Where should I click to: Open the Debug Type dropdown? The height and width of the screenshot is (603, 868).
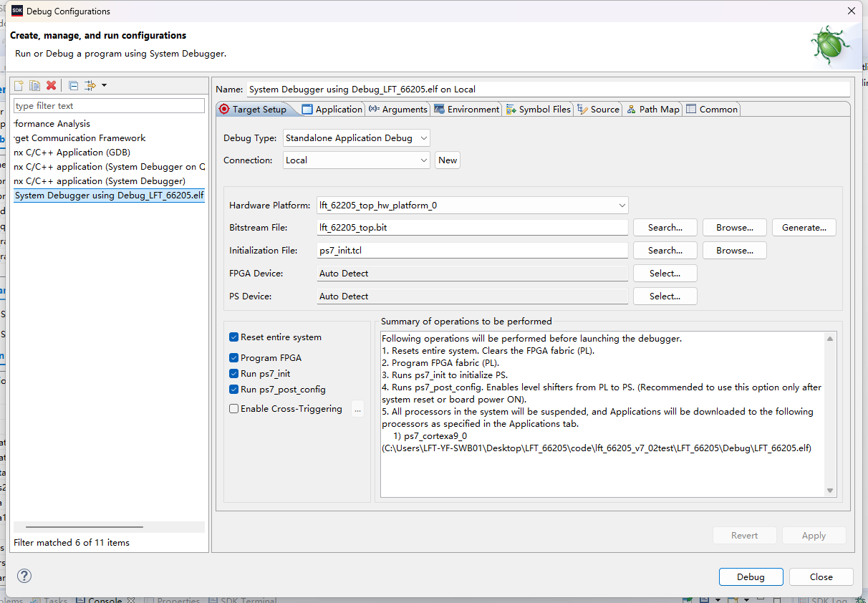357,138
